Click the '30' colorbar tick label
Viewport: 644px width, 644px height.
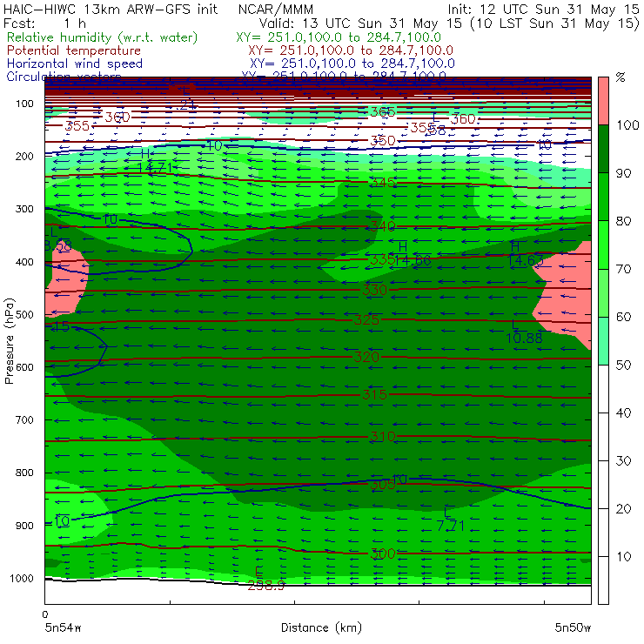(x=623, y=461)
